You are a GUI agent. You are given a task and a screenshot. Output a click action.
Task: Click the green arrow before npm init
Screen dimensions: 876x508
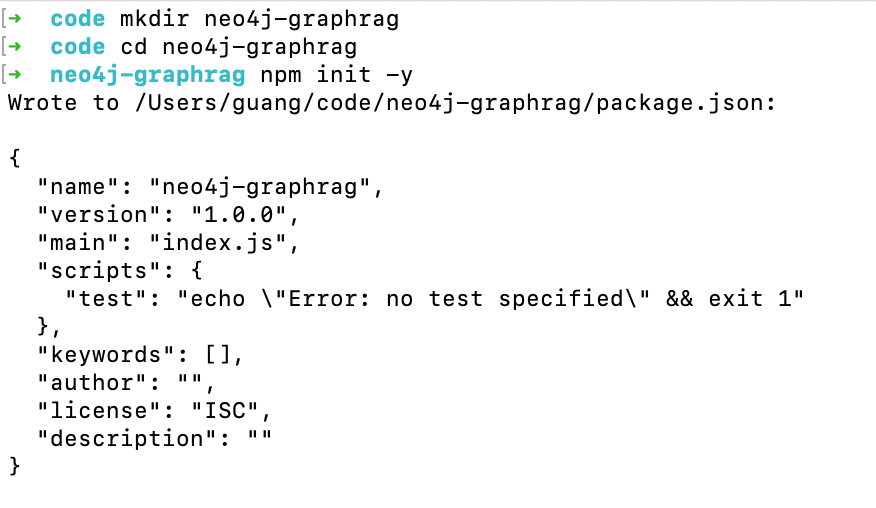pyautogui.click(x=15, y=75)
